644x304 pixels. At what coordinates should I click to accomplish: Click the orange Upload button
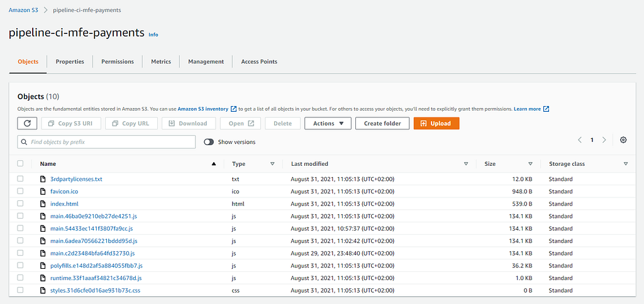click(436, 124)
